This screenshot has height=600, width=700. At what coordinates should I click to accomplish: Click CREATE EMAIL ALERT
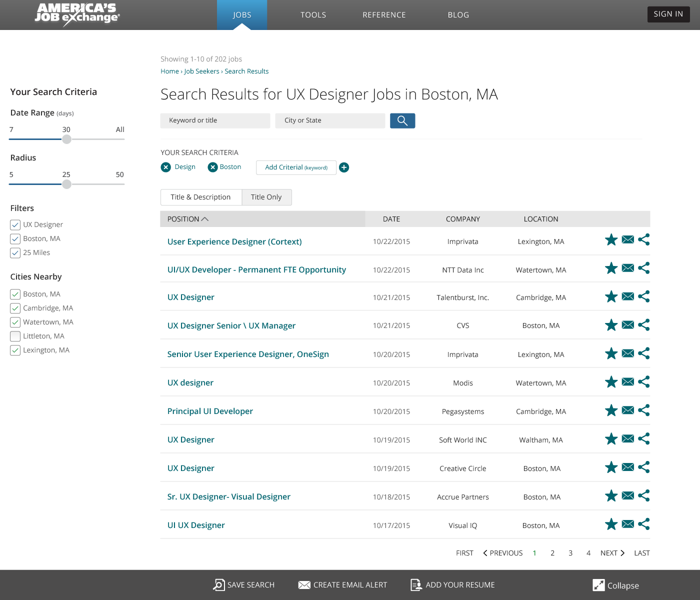tap(342, 584)
